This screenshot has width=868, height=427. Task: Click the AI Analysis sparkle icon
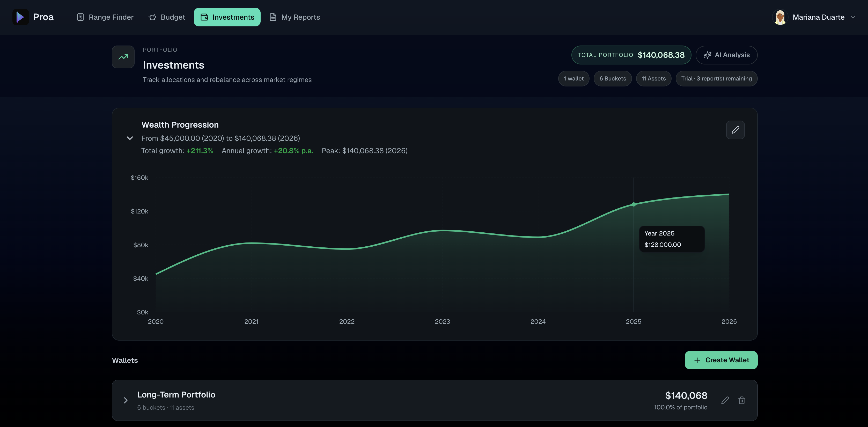point(707,55)
